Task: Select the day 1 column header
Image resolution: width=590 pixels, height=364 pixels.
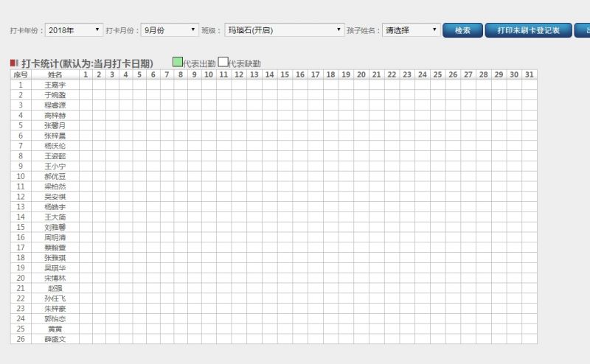Action: point(86,75)
